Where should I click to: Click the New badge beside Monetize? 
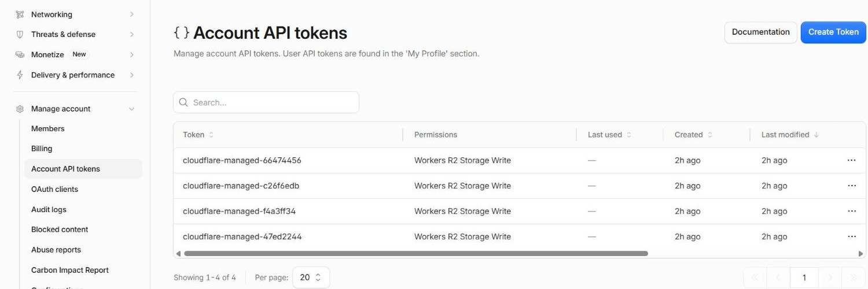[79, 54]
